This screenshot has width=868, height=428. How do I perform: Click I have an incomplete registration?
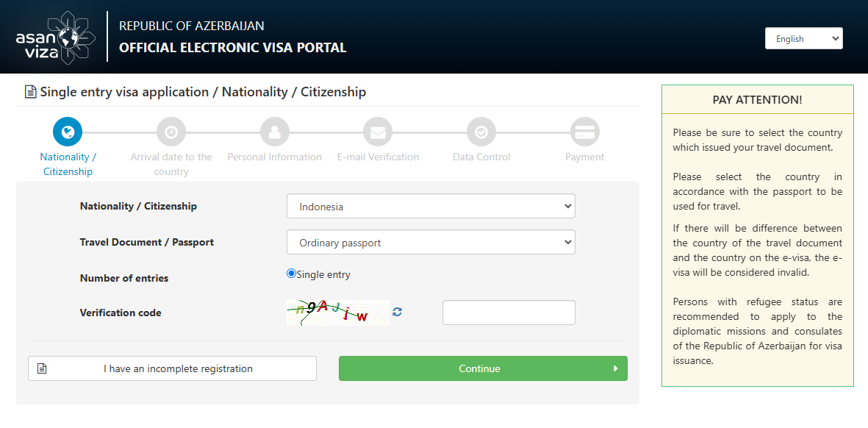(x=172, y=368)
